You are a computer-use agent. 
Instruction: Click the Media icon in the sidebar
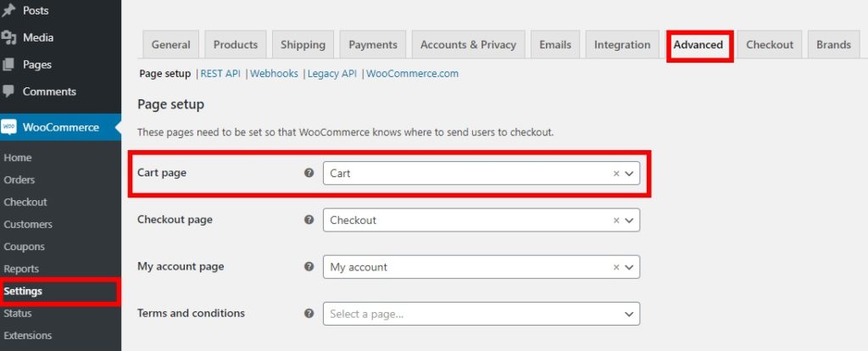pos(8,37)
